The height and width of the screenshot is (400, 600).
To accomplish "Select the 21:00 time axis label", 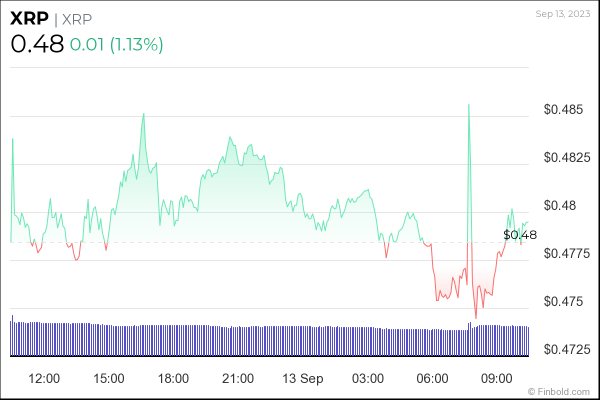I will pos(238,378).
